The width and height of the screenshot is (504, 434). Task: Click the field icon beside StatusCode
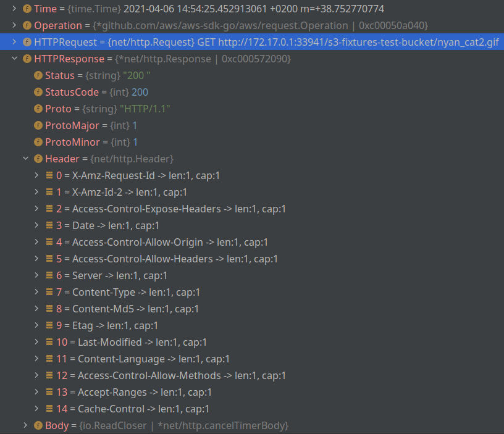pyautogui.click(x=38, y=92)
